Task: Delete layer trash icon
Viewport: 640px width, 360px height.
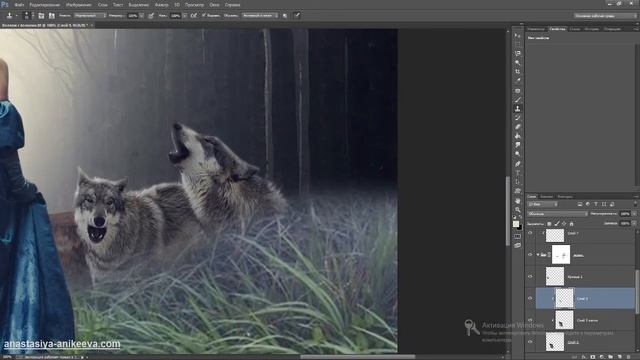Action: point(629,357)
